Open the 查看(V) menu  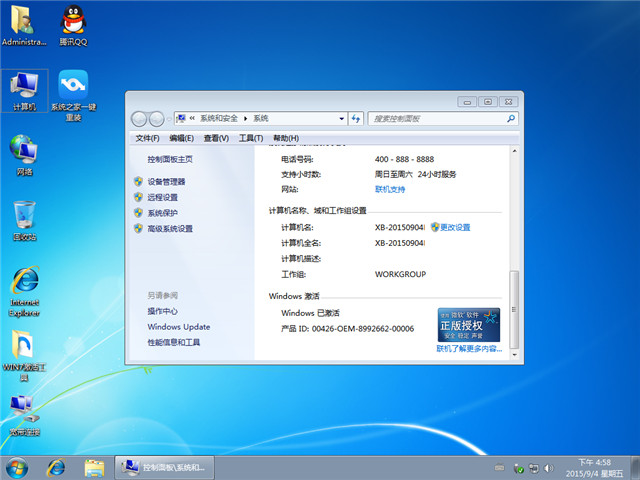[216, 138]
